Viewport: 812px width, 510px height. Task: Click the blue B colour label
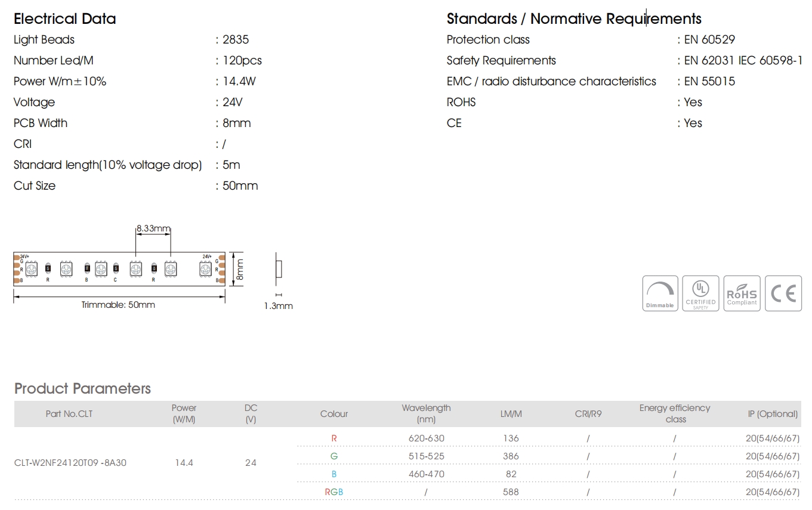coord(334,474)
